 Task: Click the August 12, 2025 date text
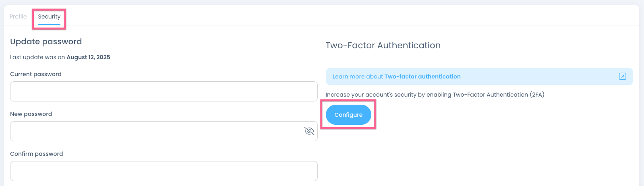[88, 57]
